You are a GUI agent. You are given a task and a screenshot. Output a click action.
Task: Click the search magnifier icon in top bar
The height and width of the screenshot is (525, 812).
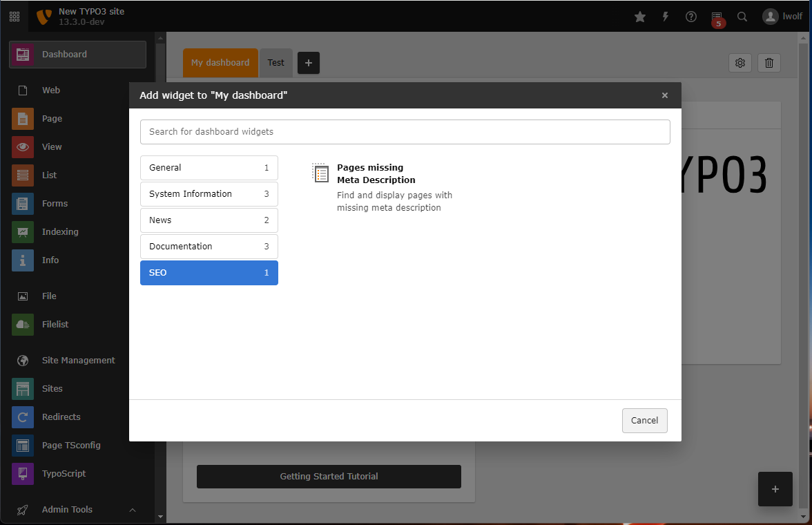(742, 17)
